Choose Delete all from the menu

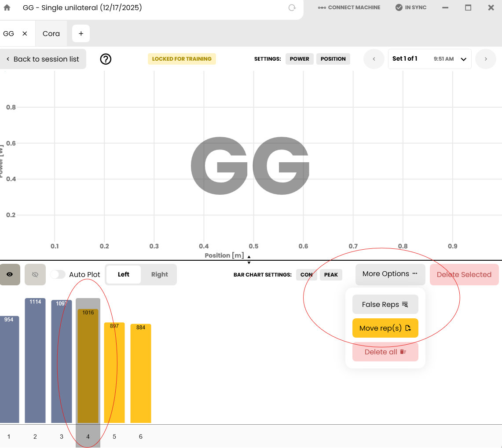[x=385, y=352]
